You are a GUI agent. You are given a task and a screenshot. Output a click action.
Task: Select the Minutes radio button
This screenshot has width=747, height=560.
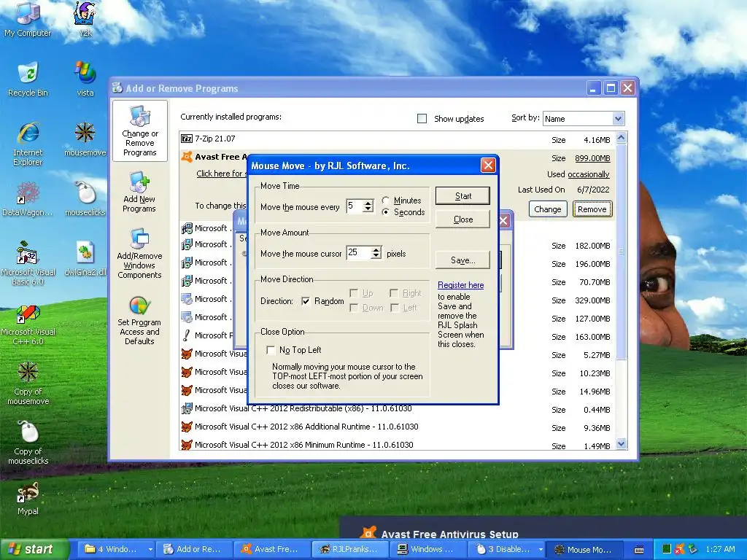click(x=385, y=200)
